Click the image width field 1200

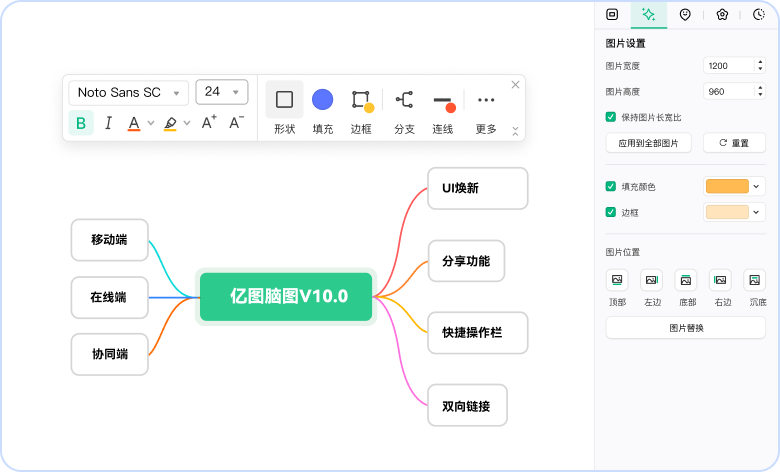pos(729,66)
